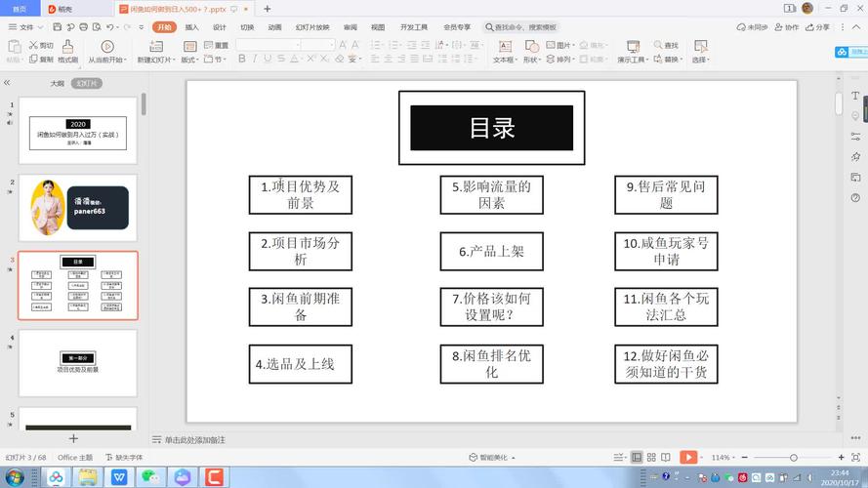Click the Share (分享) button
Screen dimensions: 868x488
[817, 27]
